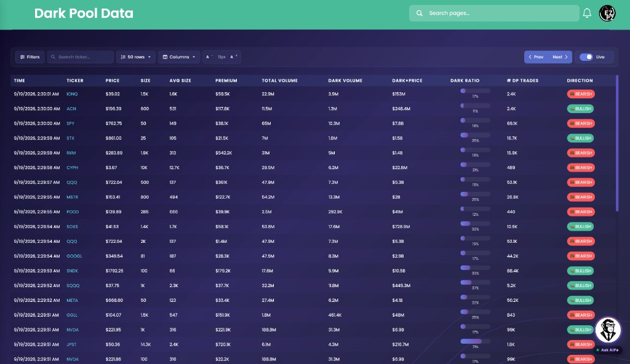Image resolution: width=630 pixels, height=364 pixels.
Task: Open the 50 rows dropdown
Action: click(x=136, y=57)
